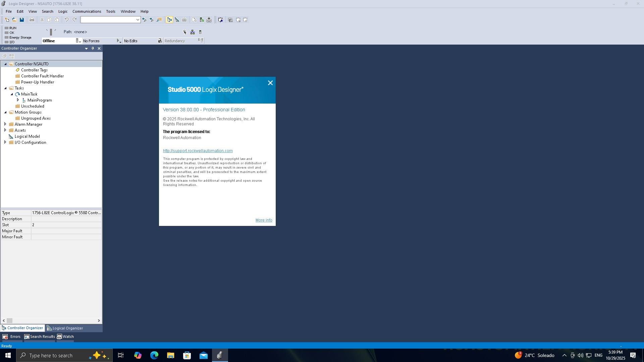
Task: Open the support.rockwellautomation.com link
Action: pyautogui.click(x=198, y=151)
